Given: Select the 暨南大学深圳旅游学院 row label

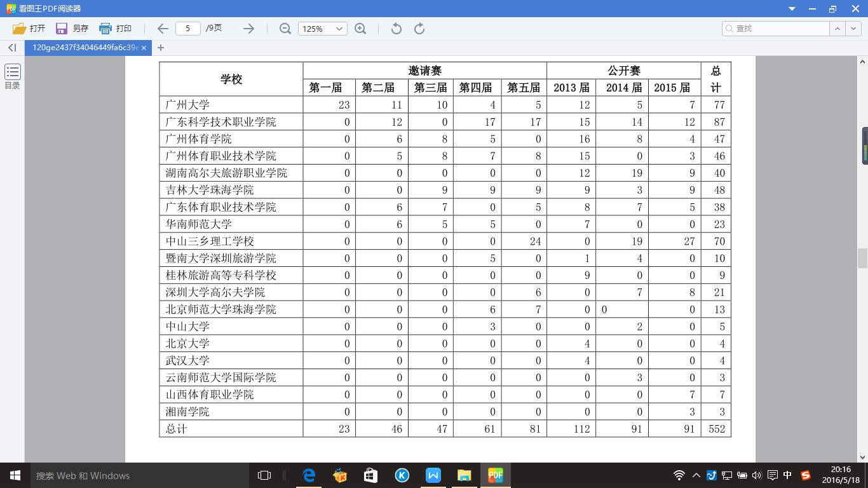Looking at the screenshot, I should pos(220,259).
